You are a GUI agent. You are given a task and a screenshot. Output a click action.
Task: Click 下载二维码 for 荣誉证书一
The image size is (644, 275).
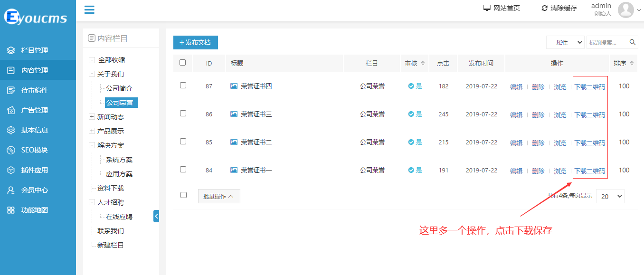pos(590,171)
